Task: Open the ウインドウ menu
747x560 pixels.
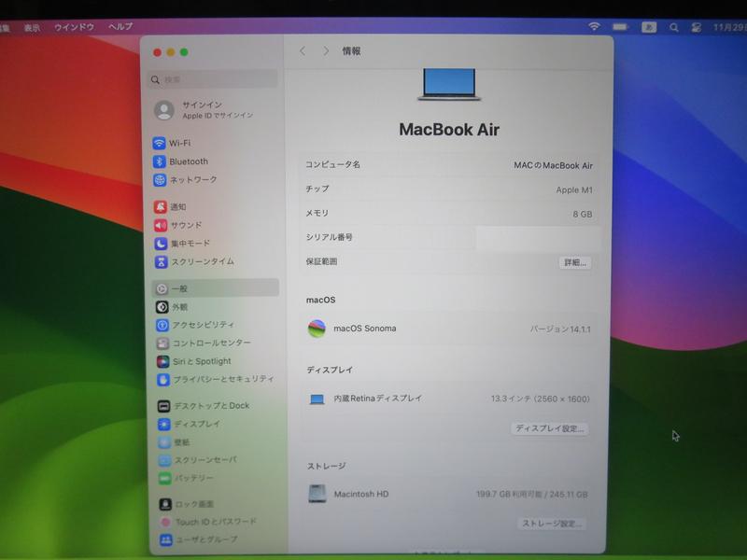Action: pyautogui.click(x=74, y=27)
